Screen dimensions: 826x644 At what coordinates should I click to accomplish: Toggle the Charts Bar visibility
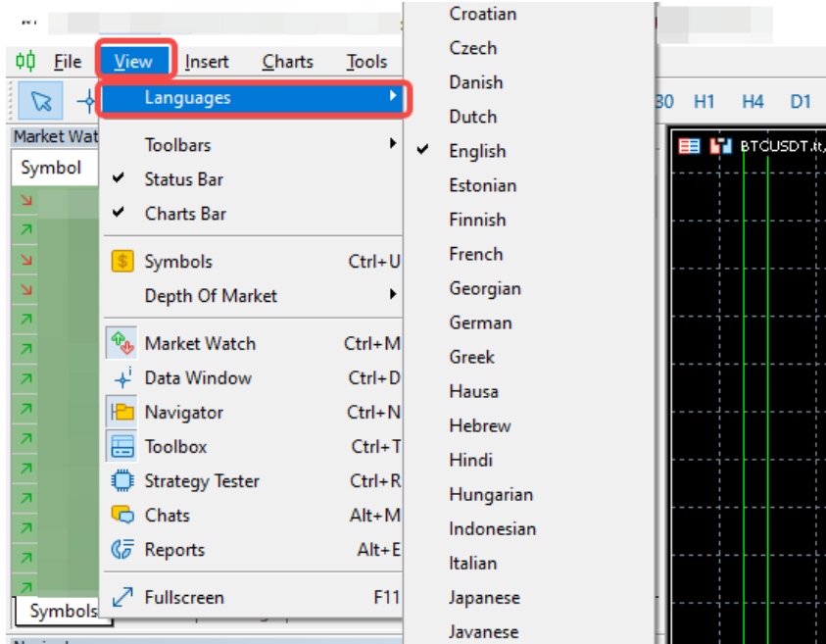(x=185, y=214)
